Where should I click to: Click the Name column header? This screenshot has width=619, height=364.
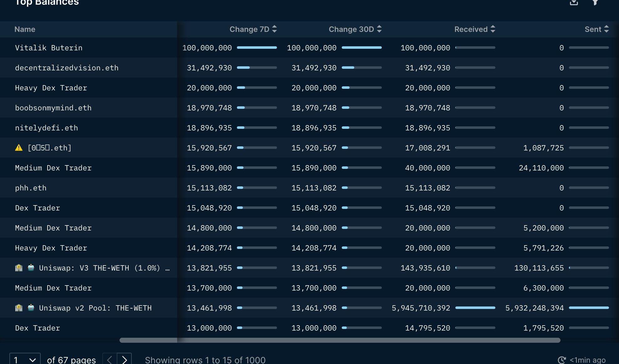point(25,29)
